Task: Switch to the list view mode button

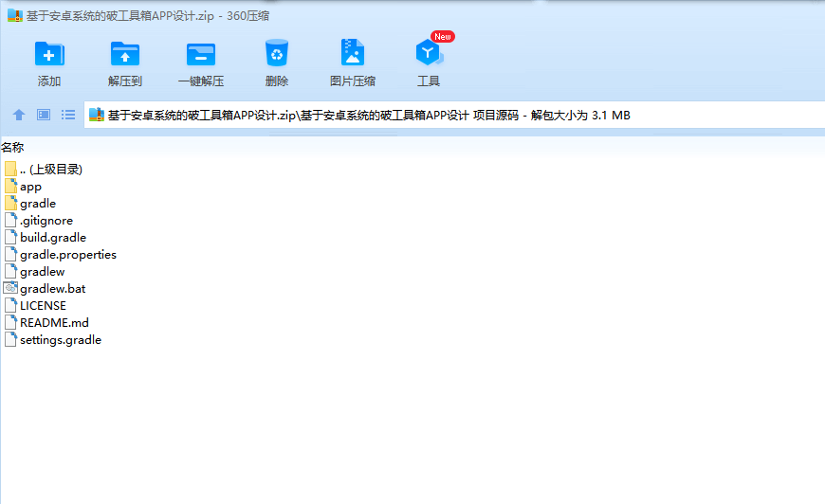Action: 68,115
